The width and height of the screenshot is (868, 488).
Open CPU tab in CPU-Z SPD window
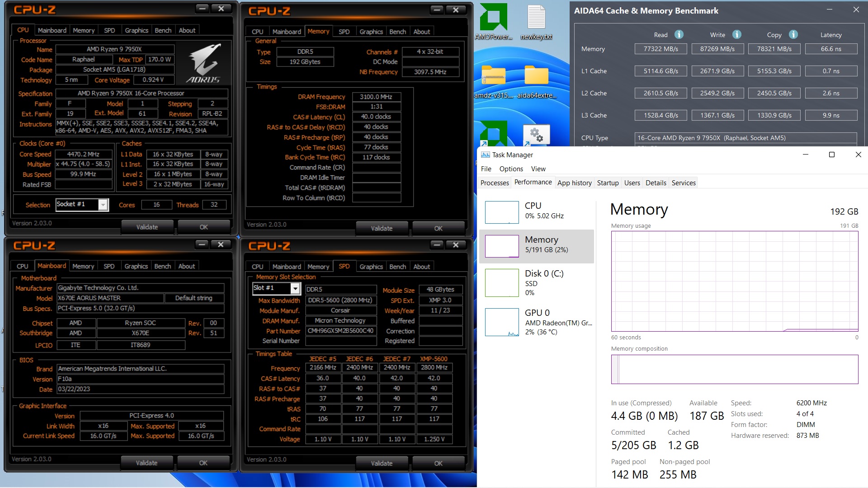tap(257, 267)
